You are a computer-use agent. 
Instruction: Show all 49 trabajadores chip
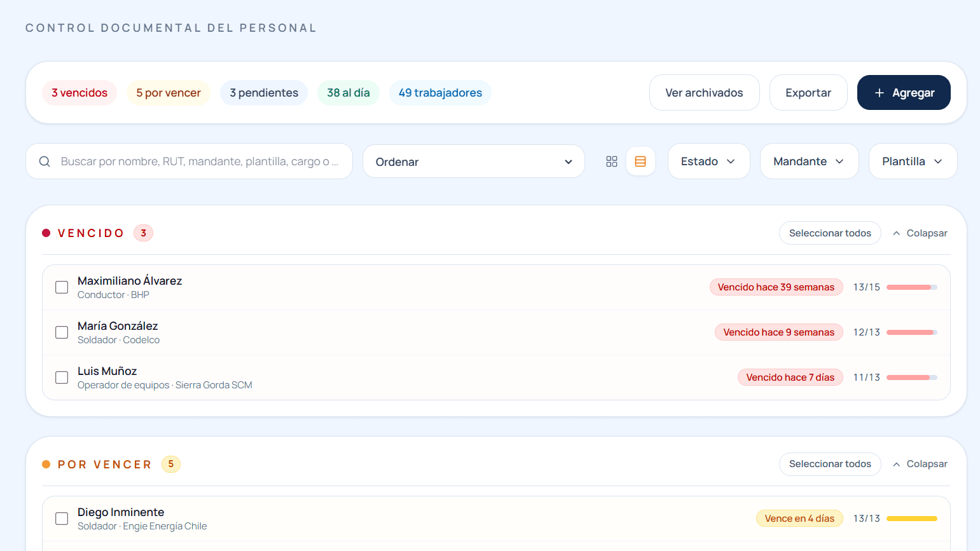tap(440, 93)
